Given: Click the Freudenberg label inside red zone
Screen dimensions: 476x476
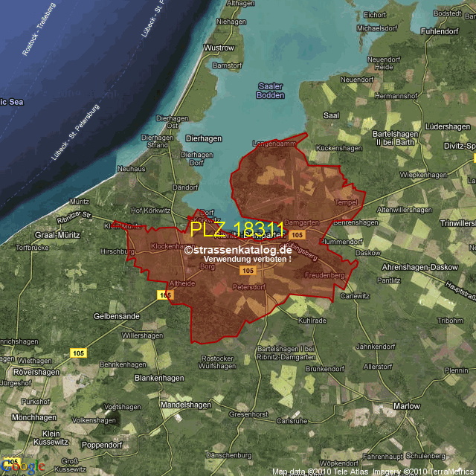Looking at the screenshot, I should pyautogui.click(x=325, y=275).
